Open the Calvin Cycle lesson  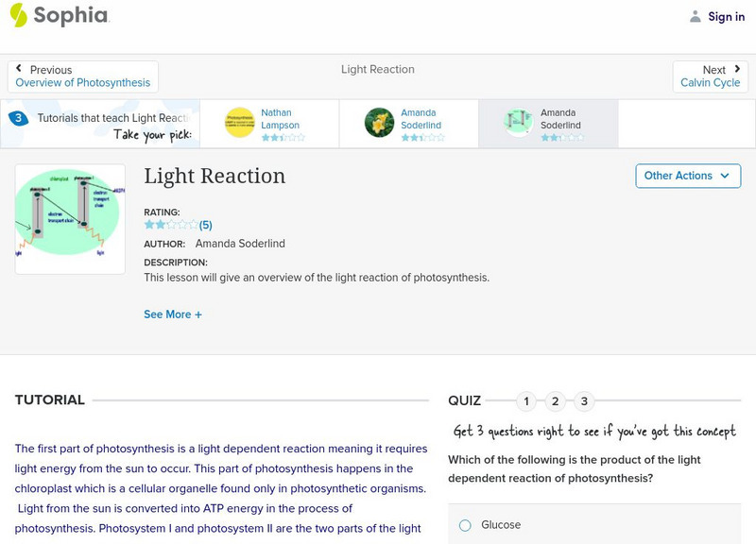pos(710,82)
